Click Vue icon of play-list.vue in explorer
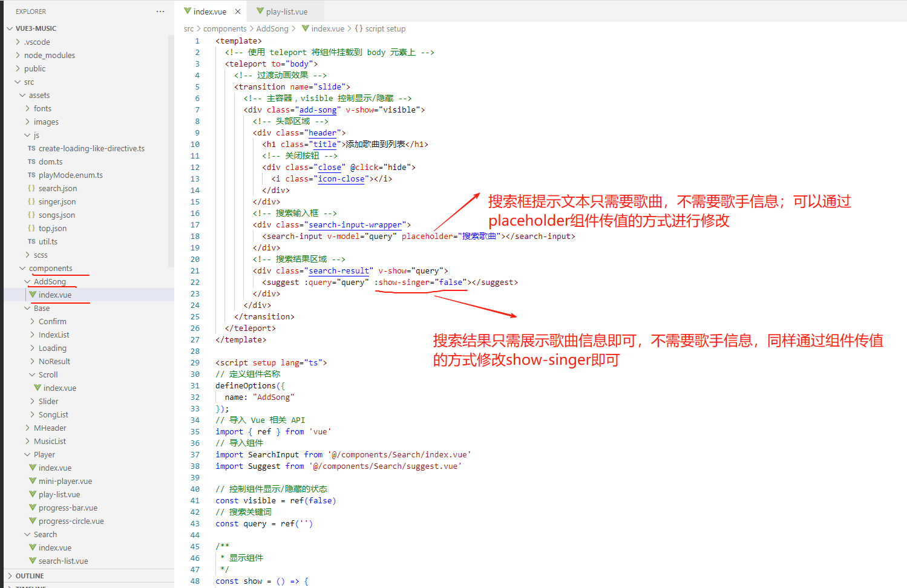This screenshot has width=907, height=588. coord(33,494)
